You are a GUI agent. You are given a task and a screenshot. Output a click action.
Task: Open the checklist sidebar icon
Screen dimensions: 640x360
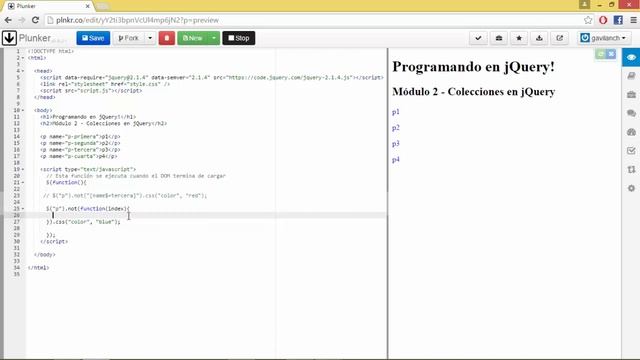click(631, 151)
